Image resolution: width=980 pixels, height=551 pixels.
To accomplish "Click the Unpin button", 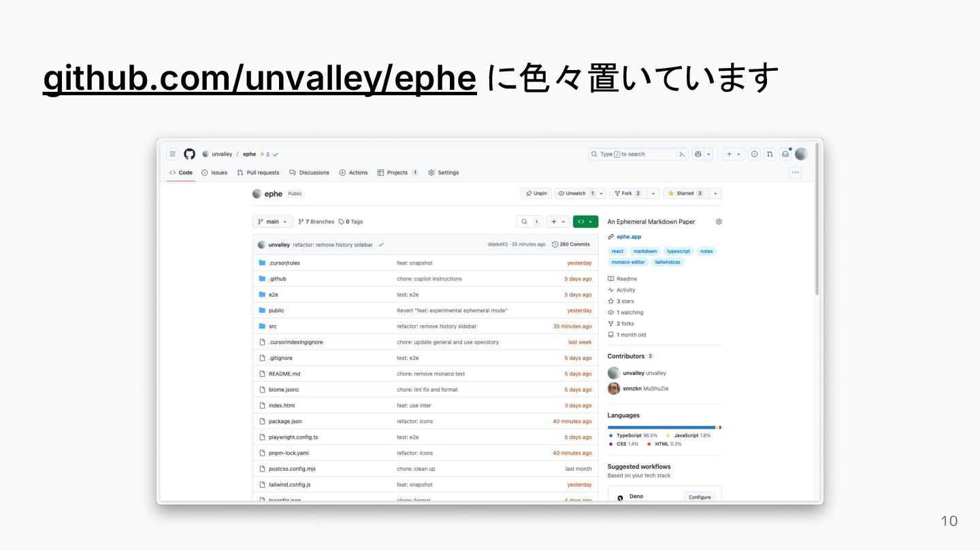I will click(x=536, y=193).
